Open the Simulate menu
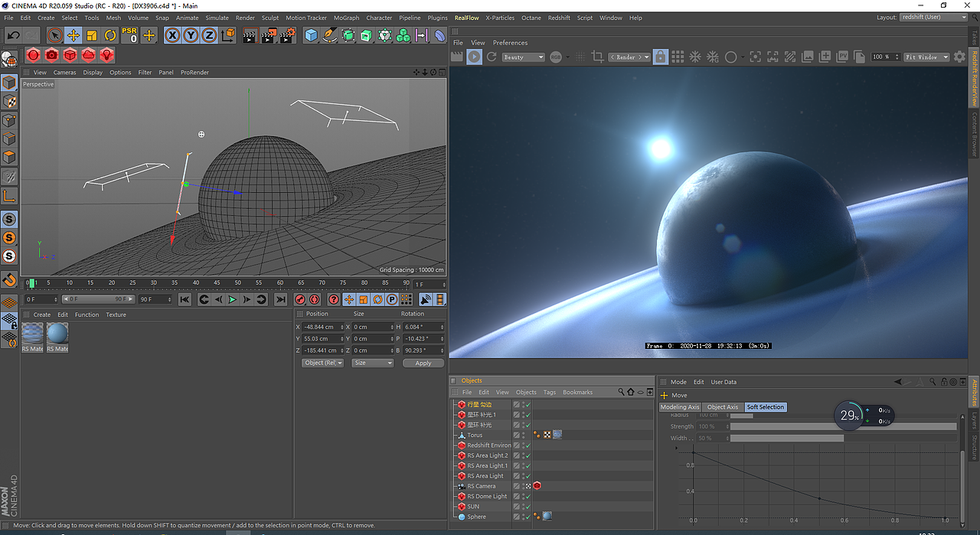 pos(217,18)
